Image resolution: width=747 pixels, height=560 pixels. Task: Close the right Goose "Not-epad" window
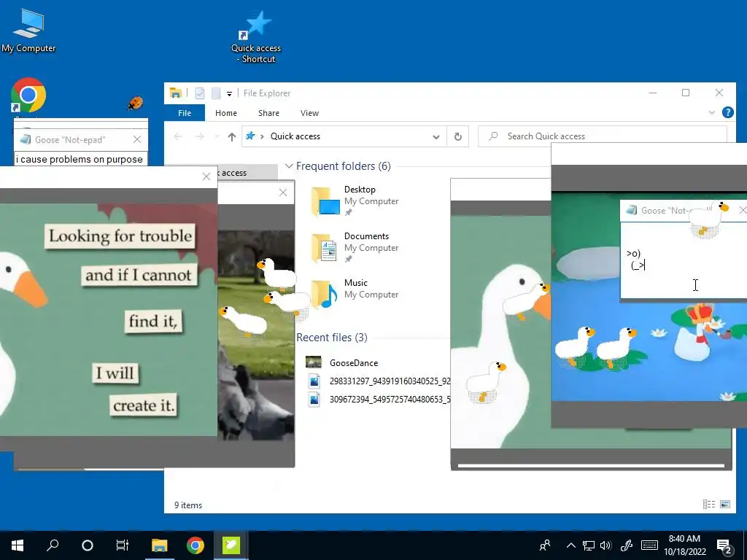(742, 210)
